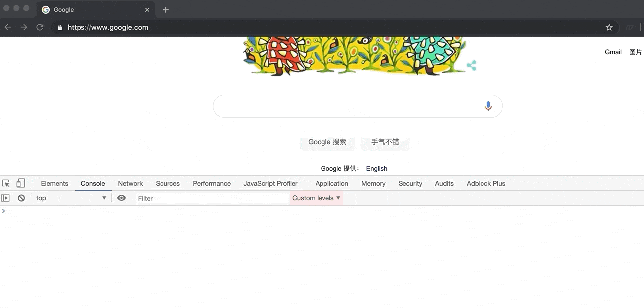Open a new tab with plus button
The width and height of the screenshot is (644, 308).
(x=166, y=10)
